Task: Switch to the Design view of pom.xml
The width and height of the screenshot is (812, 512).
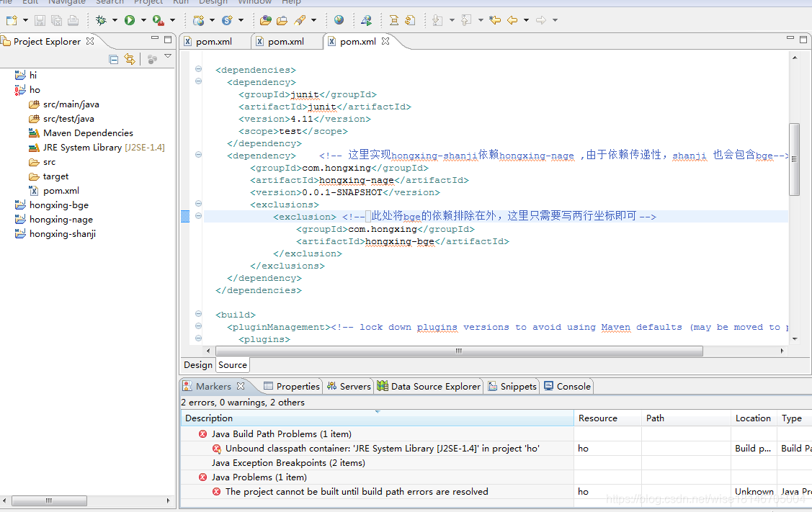Action: (x=198, y=365)
